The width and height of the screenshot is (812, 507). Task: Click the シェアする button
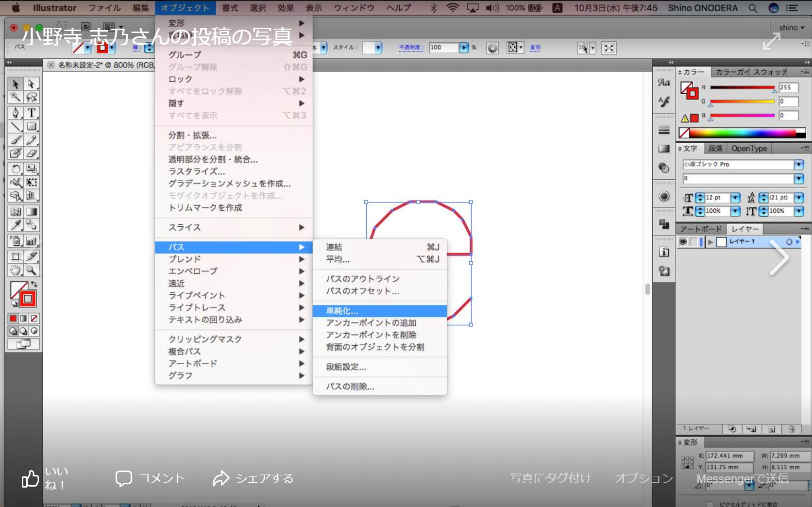(253, 478)
